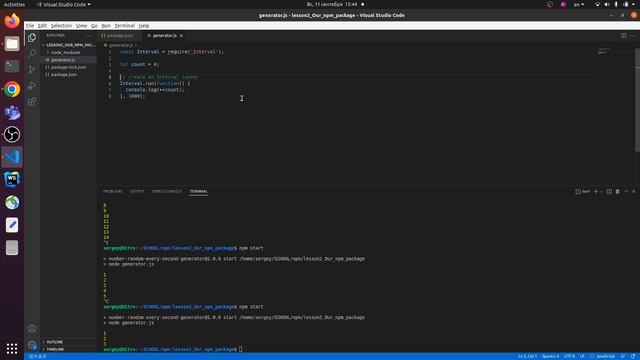Show Applications grid in the dock
This screenshot has width=640, height=360.
[12, 348]
